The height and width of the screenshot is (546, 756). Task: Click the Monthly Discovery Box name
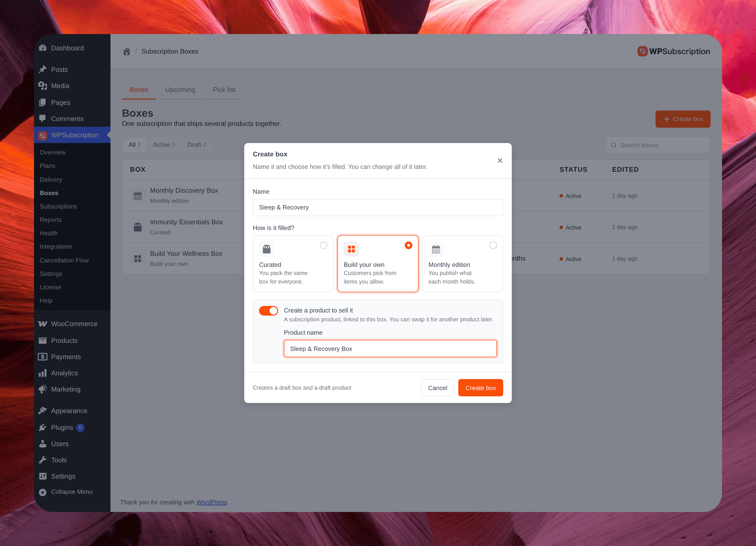[184, 190]
